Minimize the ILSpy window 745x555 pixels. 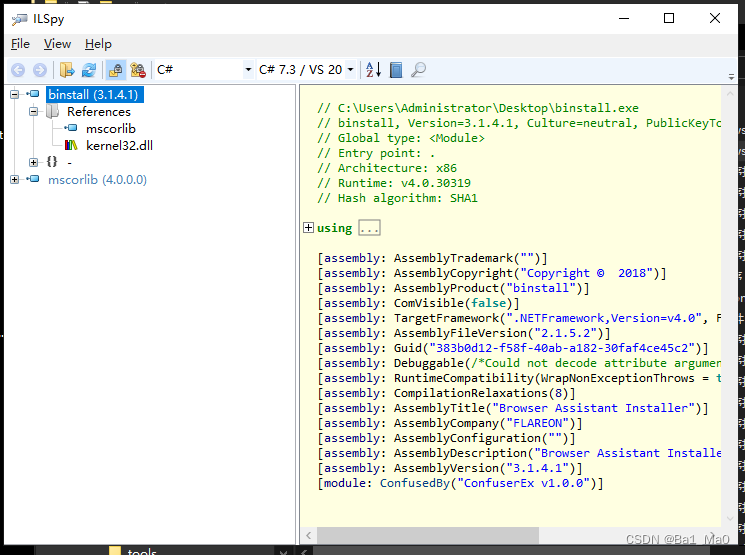click(624, 19)
